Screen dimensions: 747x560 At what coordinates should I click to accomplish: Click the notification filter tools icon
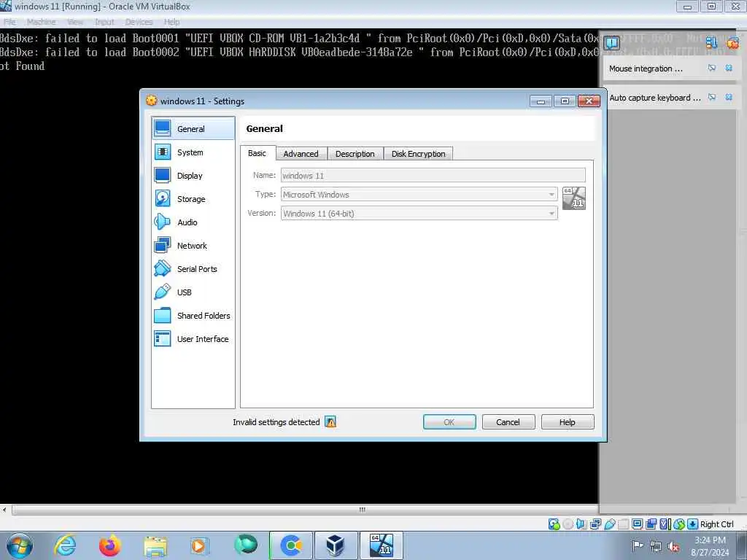tap(711, 43)
